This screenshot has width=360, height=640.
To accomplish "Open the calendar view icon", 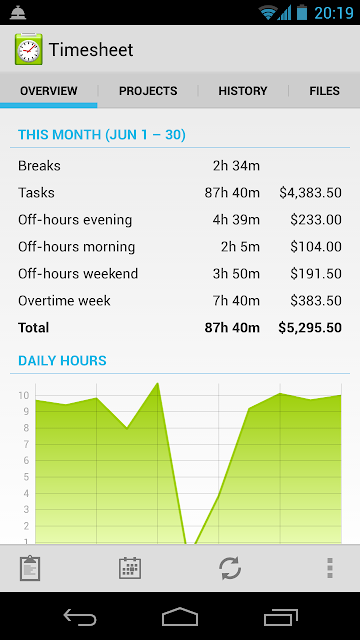I will tap(130, 568).
